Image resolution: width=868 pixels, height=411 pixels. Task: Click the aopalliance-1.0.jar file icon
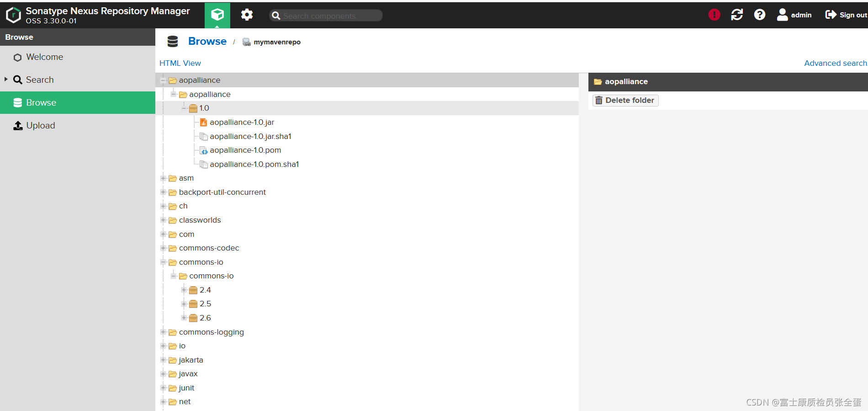tap(204, 123)
